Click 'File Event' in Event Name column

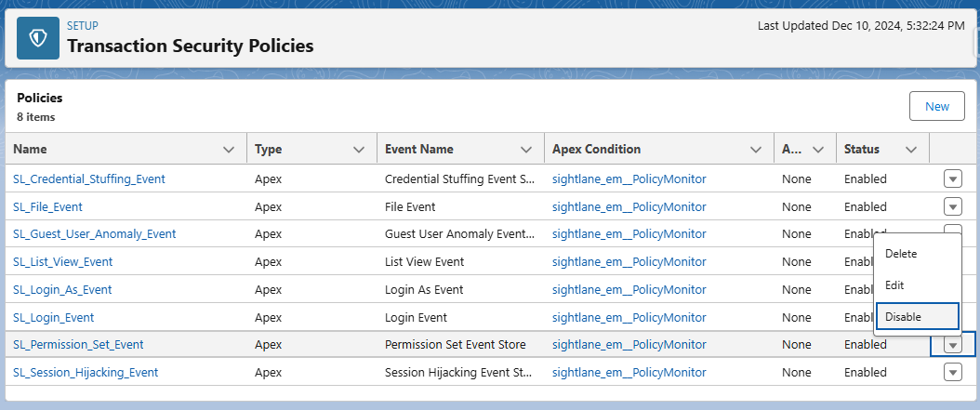pos(410,206)
